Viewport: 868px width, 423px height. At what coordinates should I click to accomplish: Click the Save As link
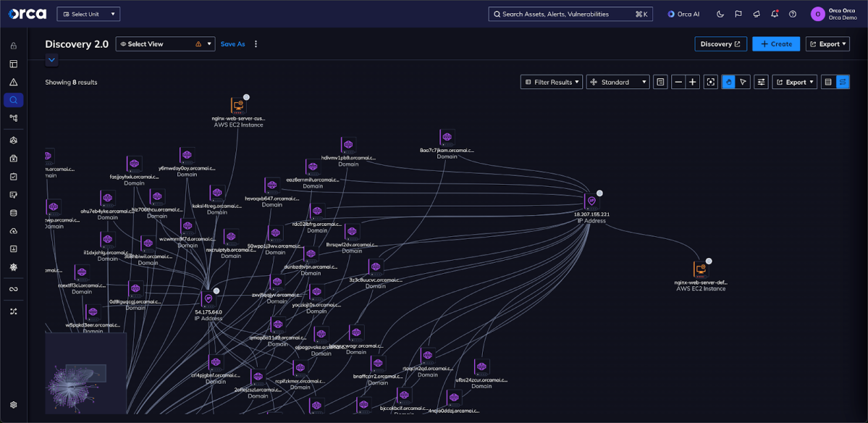coord(232,44)
